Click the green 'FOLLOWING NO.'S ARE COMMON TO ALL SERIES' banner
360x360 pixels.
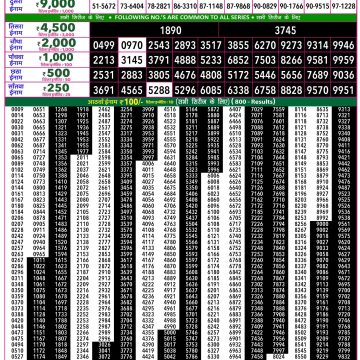point(180,17)
